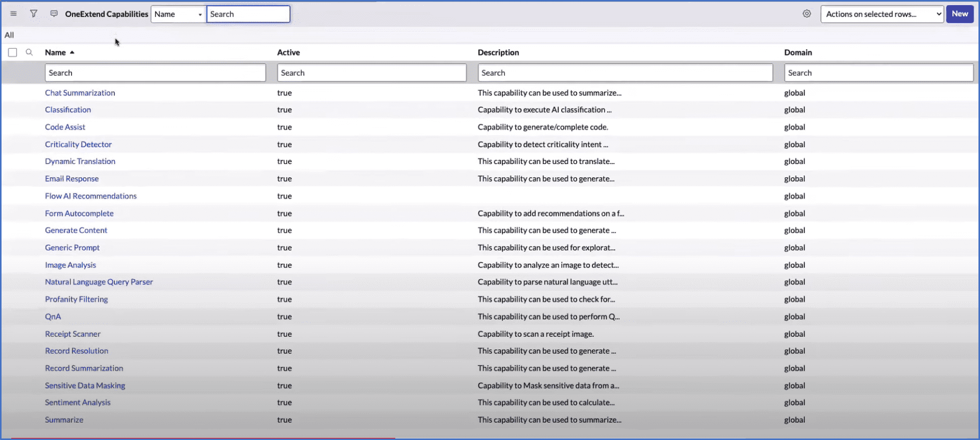Click the Description column search field
The image size is (980, 440).
625,73
